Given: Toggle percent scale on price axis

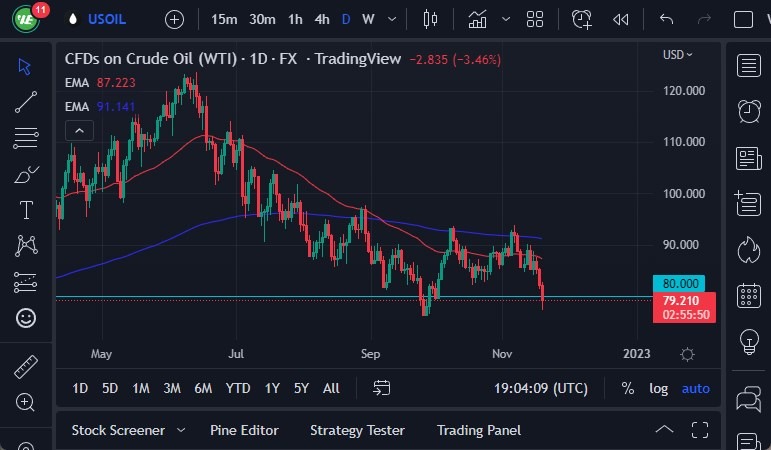Looking at the screenshot, I should click(x=628, y=388).
